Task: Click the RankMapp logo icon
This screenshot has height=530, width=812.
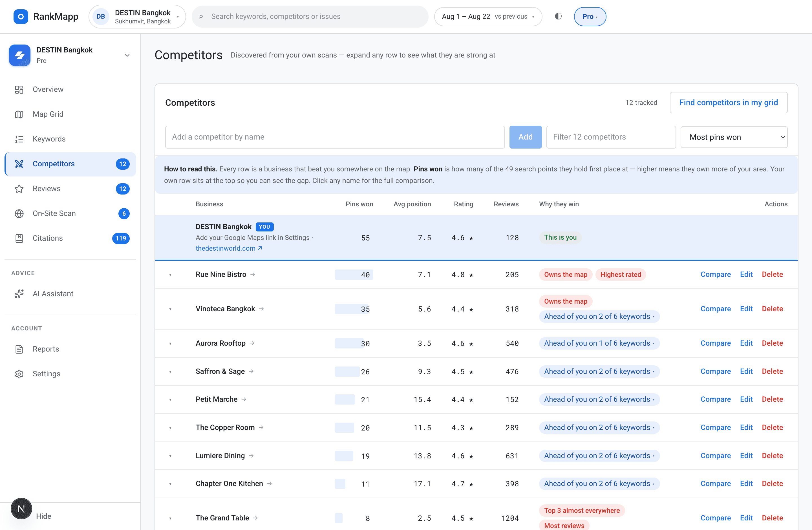Action: tap(21, 16)
